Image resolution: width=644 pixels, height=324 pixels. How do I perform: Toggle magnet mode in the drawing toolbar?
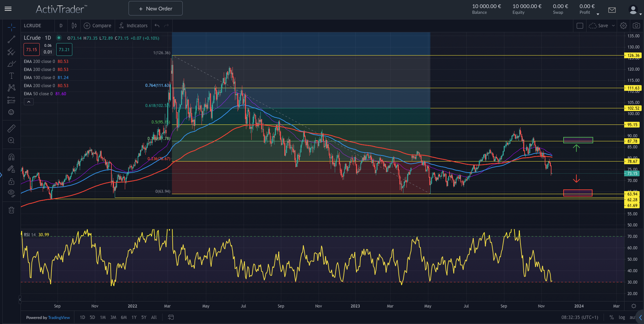[x=11, y=157]
